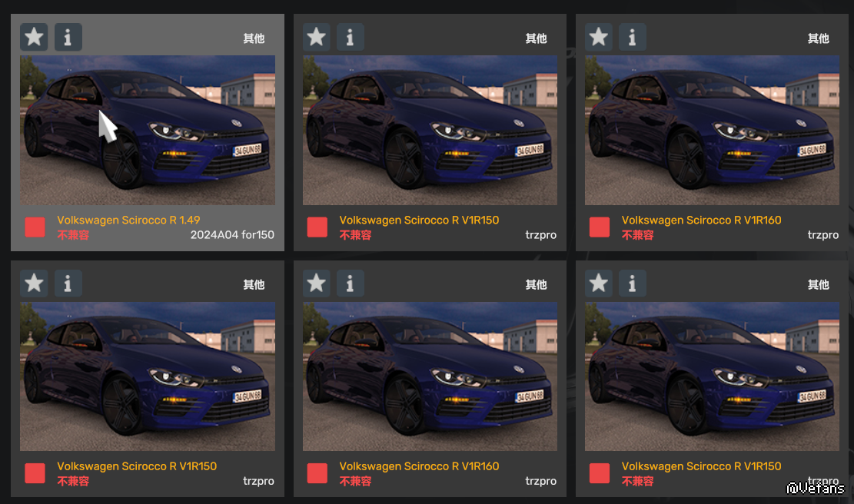Image resolution: width=854 pixels, height=504 pixels.
Task: Select the bottom-right V1R150 car thumbnail
Action: [712, 376]
